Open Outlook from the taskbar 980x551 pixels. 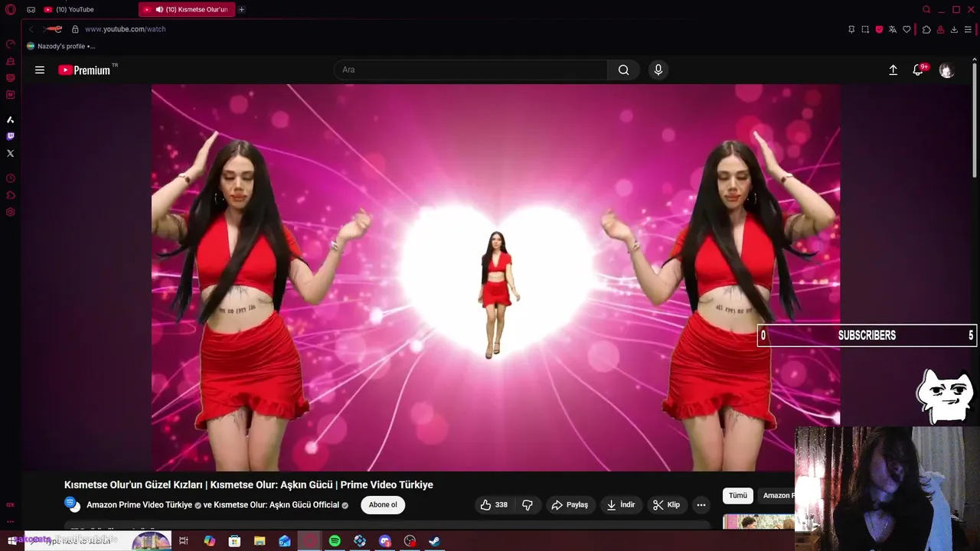tap(285, 541)
